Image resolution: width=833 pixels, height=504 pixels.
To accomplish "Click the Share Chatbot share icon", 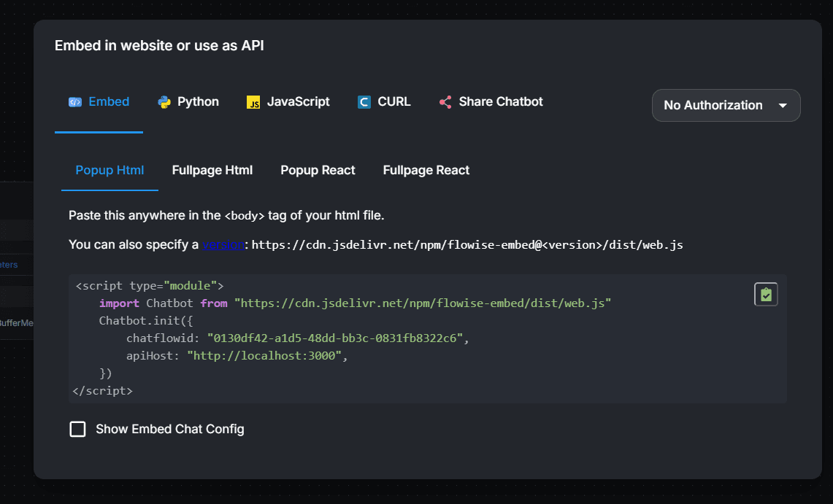I will pyautogui.click(x=445, y=102).
